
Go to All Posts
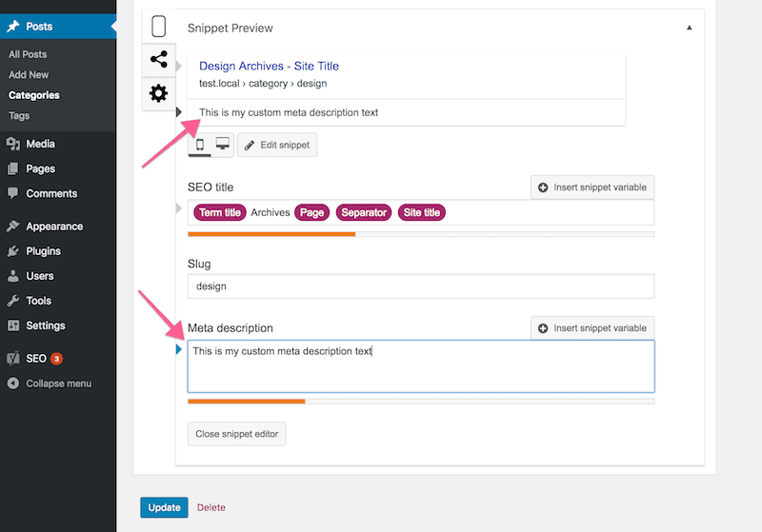[28, 54]
